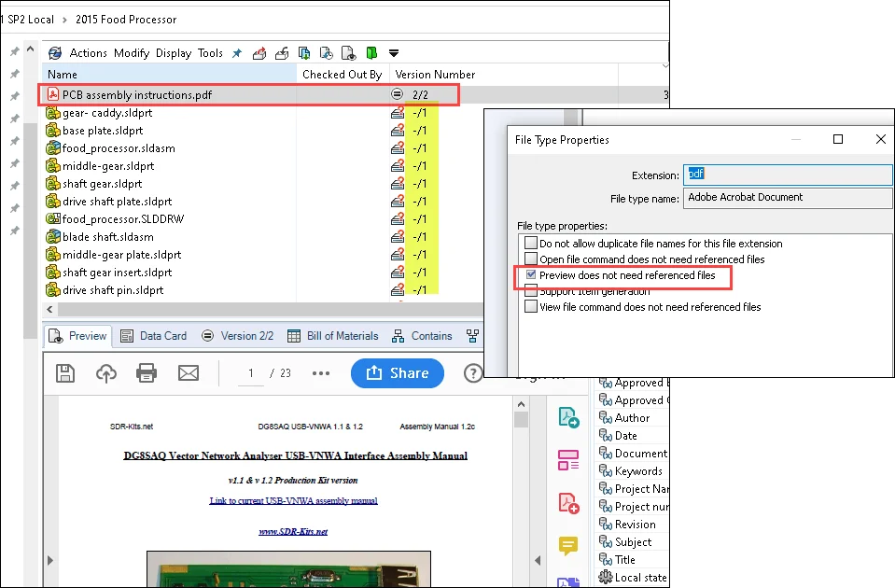Open the toolbar overflow dropdown arrow

[x=394, y=53]
